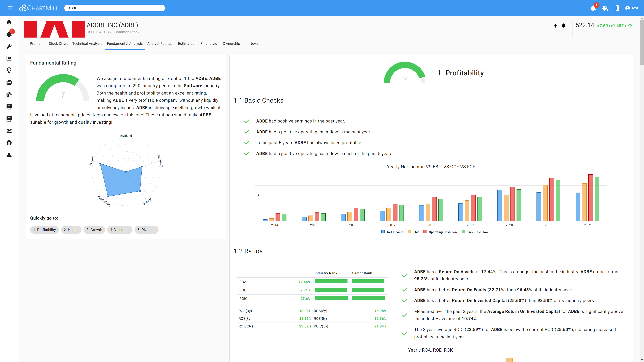The image size is (644, 362).
Task: Click the paint bucket theme icon
Action: [605, 8]
